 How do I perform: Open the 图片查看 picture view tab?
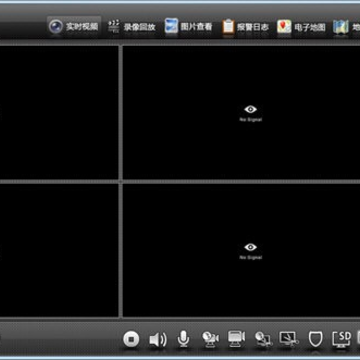189,27
